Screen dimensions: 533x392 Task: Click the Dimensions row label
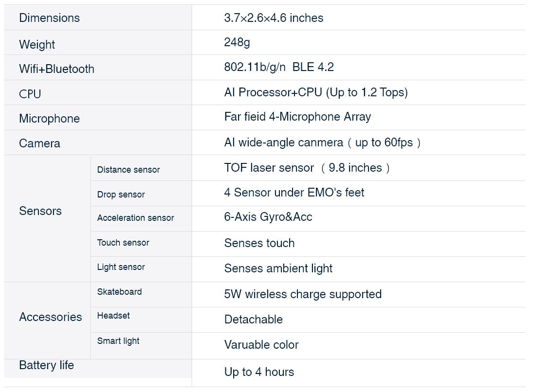pos(49,18)
